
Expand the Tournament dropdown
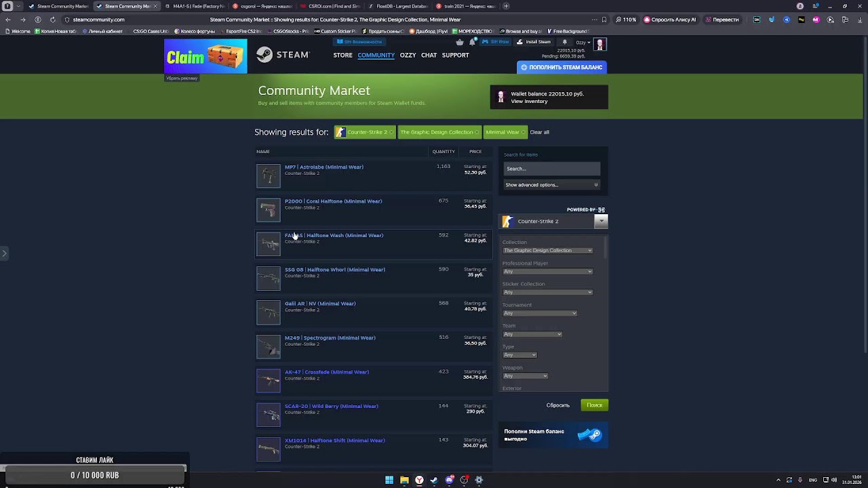[540, 313]
